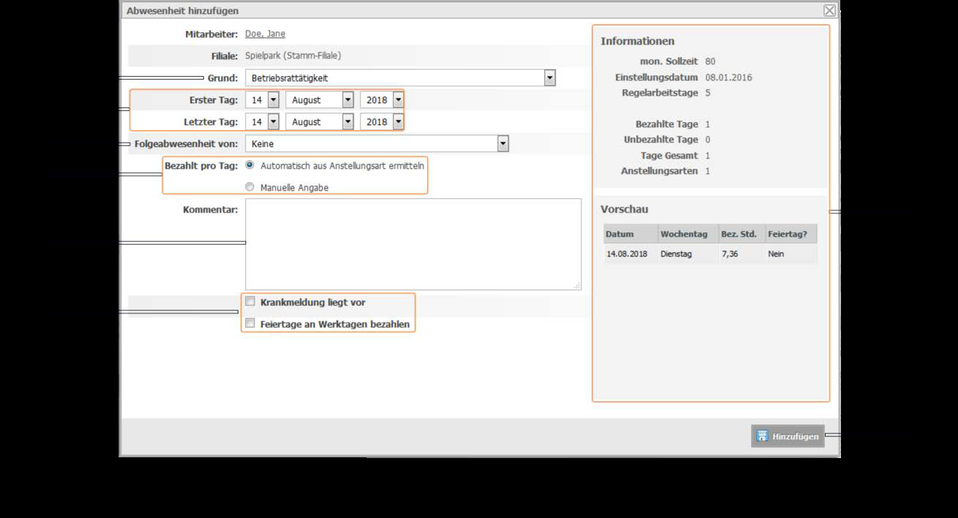Open the Grund dropdown list
Screen dimensions: 958x518
pos(549,78)
